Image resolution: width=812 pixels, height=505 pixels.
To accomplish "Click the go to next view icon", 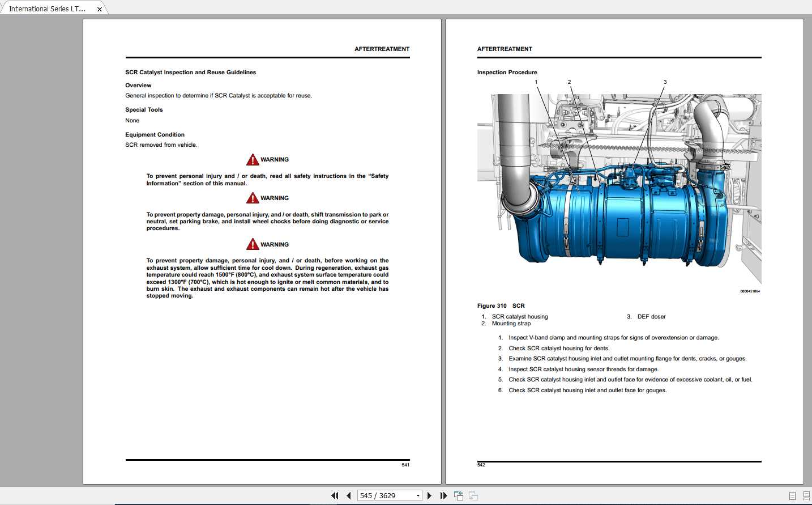I will [x=473, y=495].
